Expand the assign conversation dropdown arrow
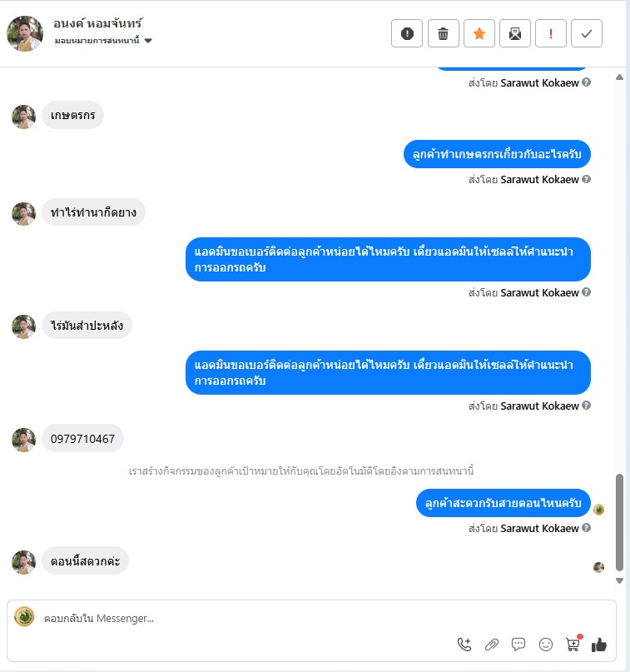This screenshot has width=630, height=672. pos(148,41)
